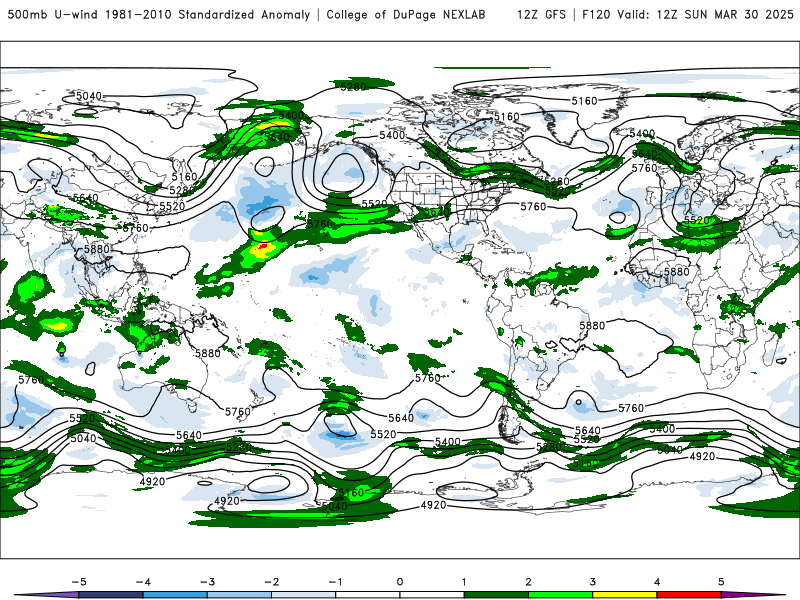
Task: Click the dark navy swatch between -5 and -4
Action: pyautogui.click(x=111, y=595)
